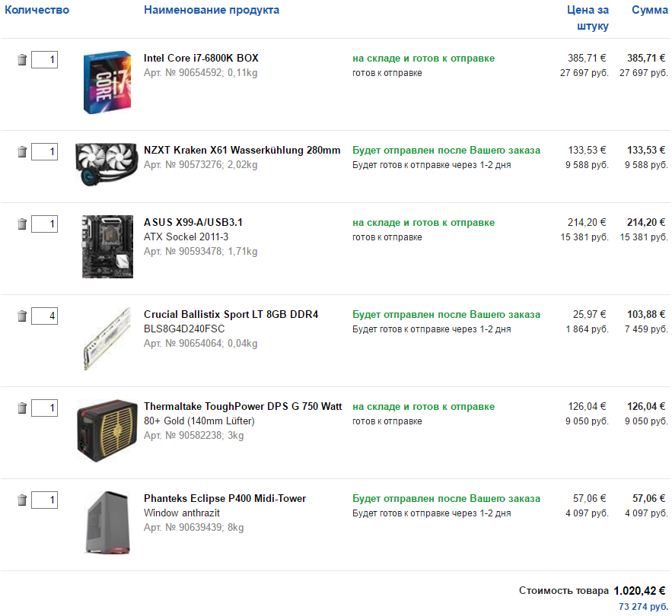Viewport: 672px width, 616px height.
Task: Follow ASUS X99-A/USB3.1 product link
Action: click(x=193, y=222)
